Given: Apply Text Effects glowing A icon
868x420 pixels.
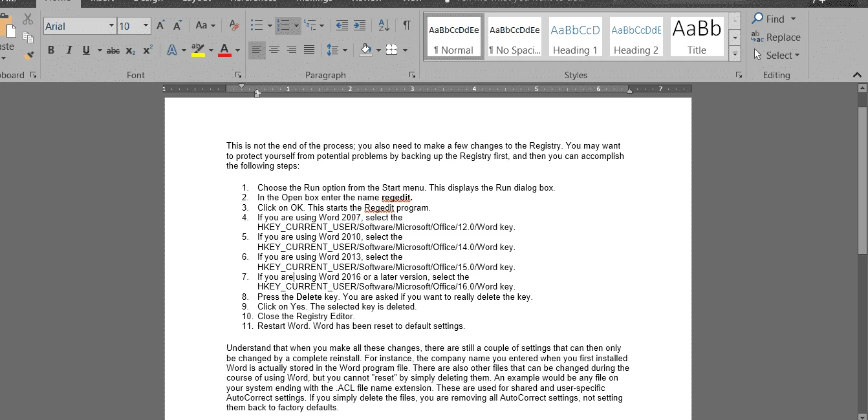Looking at the screenshot, I should click(x=172, y=50).
